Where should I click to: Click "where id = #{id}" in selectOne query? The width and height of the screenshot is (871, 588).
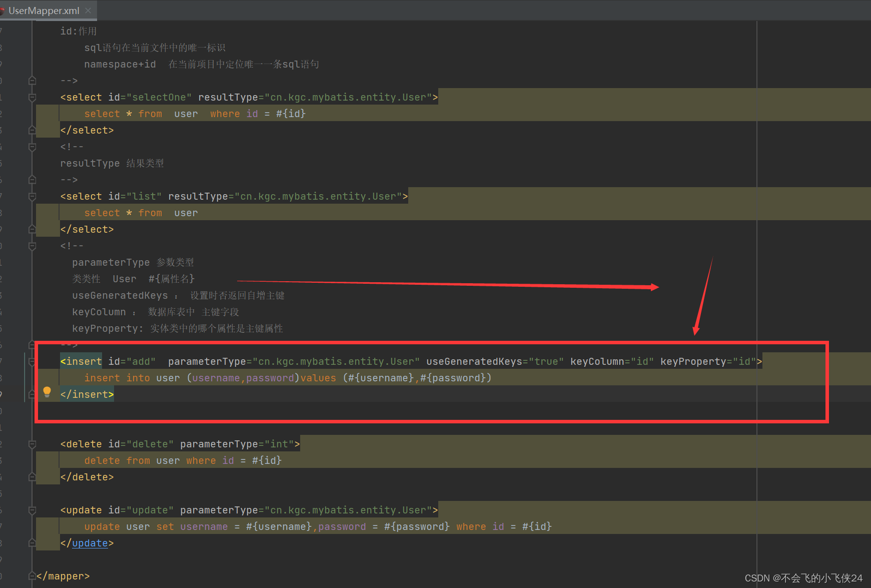click(x=258, y=114)
